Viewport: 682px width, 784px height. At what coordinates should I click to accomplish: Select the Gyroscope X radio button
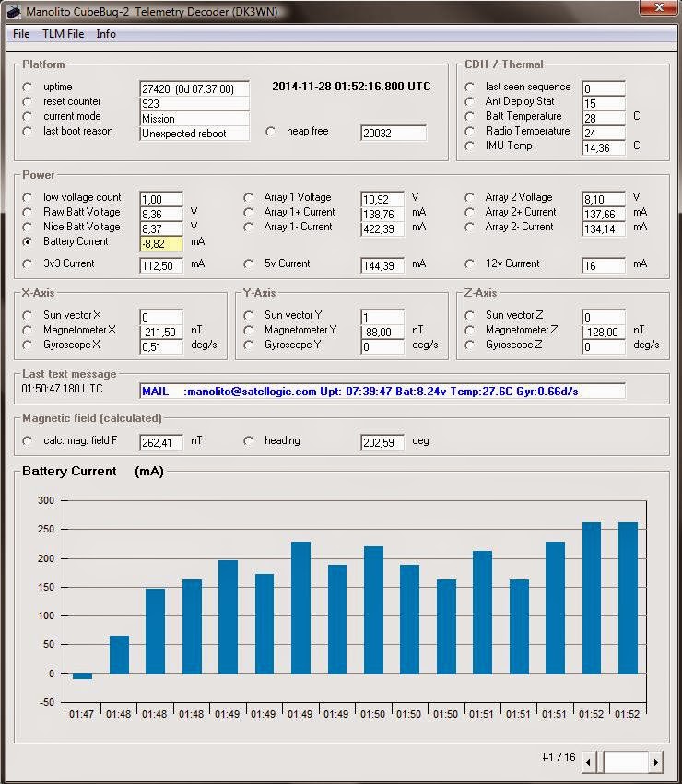click(x=28, y=345)
